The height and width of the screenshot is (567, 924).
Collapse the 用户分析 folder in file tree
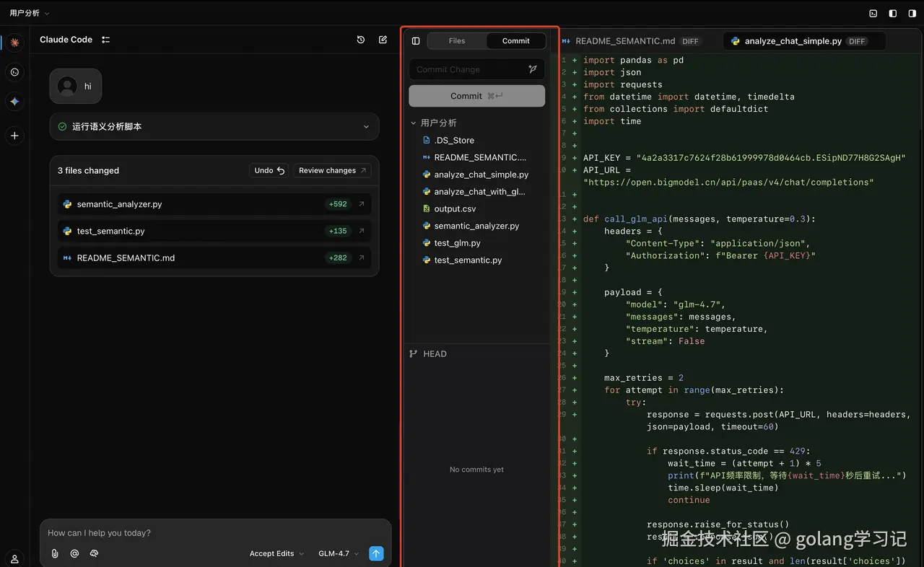[414, 123]
